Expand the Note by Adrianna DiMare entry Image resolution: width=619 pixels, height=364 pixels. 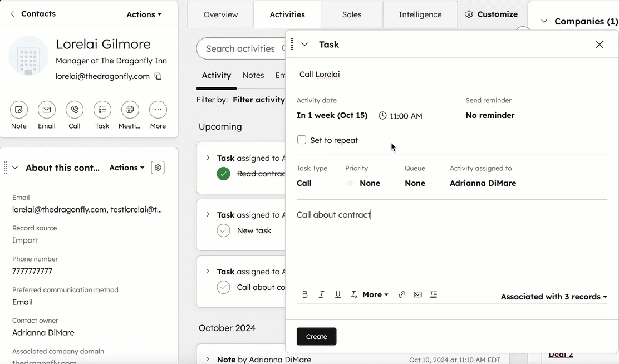point(208,359)
